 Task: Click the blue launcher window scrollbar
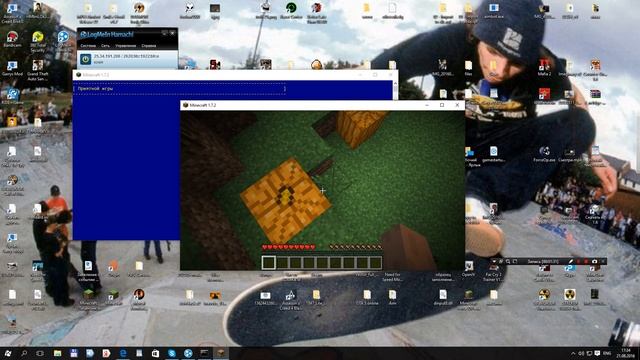pos(395,90)
